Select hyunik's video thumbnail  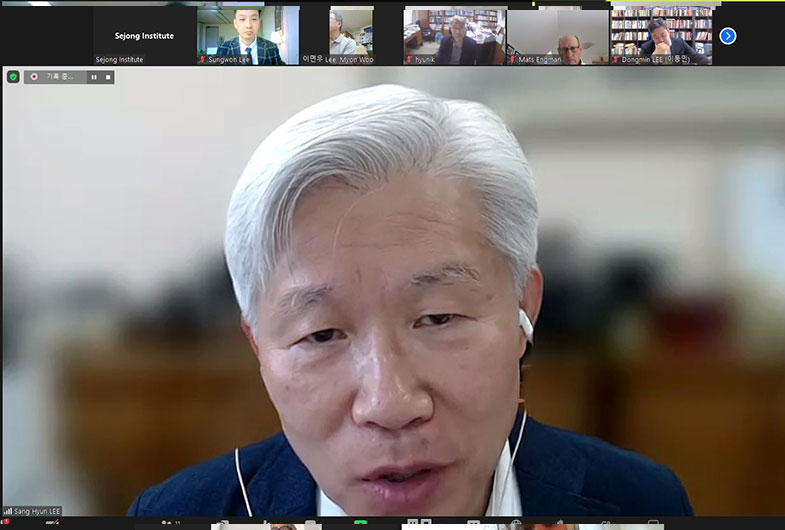coord(454,34)
